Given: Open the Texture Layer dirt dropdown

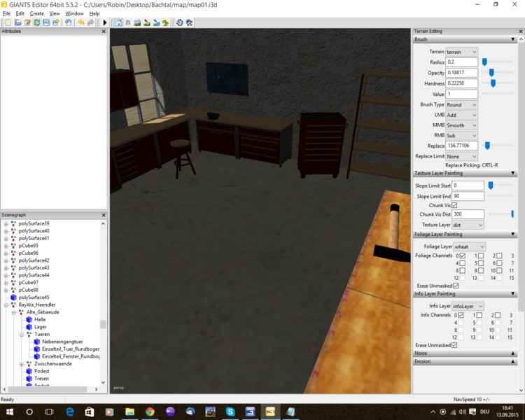Looking at the screenshot, I should click(468, 225).
